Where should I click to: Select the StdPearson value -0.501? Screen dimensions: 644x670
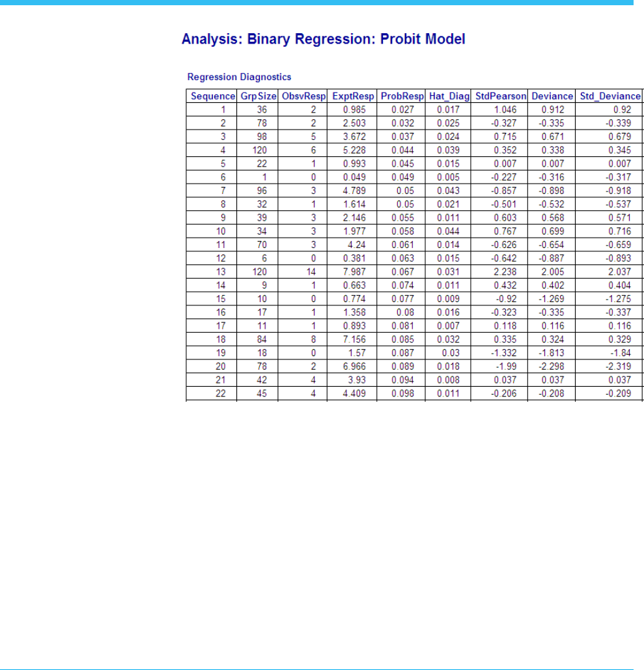[x=503, y=204]
